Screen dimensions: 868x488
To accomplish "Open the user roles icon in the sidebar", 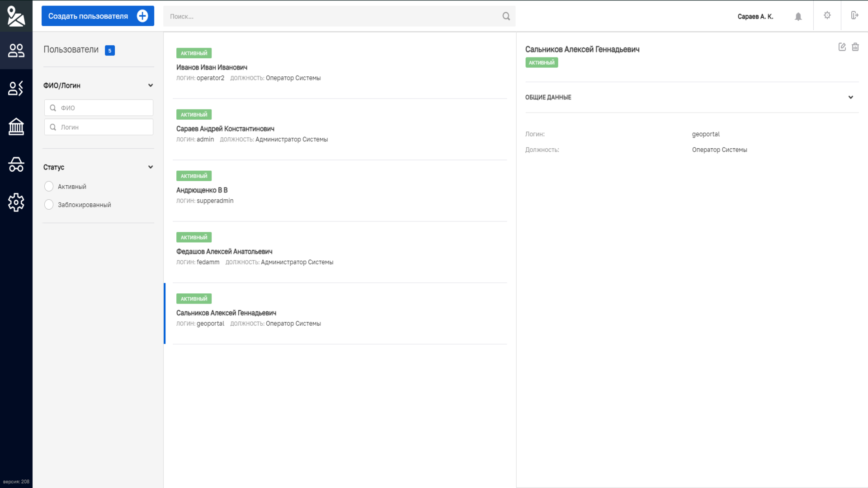I will [x=16, y=88].
